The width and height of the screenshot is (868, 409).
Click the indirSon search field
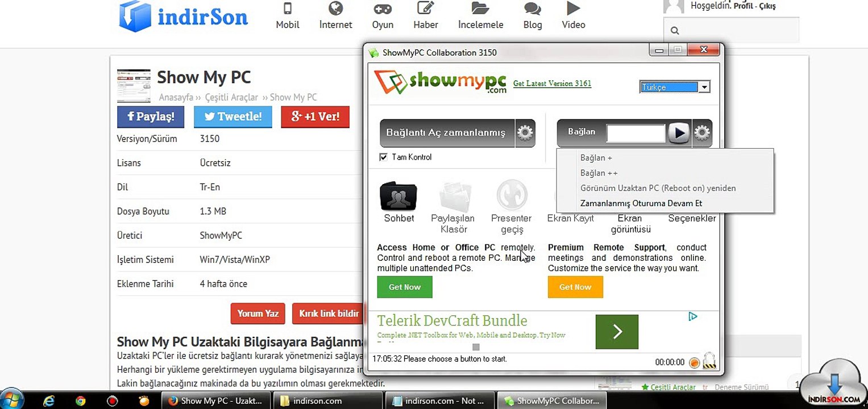tap(731, 30)
